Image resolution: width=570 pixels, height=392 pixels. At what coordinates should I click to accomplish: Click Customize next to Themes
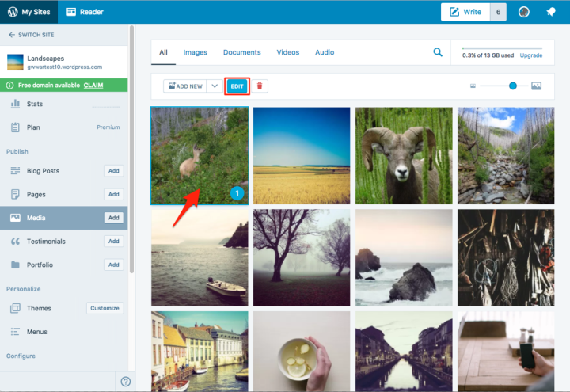pyautogui.click(x=104, y=308)
